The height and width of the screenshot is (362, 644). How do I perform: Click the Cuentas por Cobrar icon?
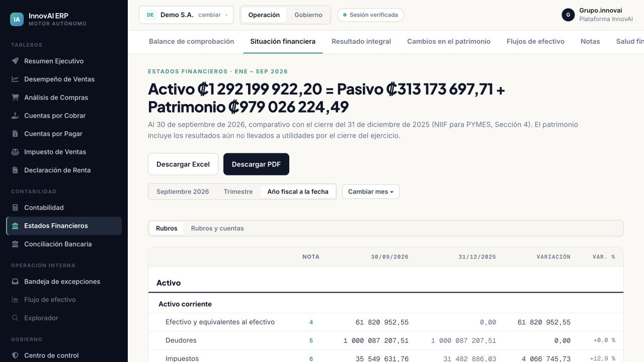[15, 116]
